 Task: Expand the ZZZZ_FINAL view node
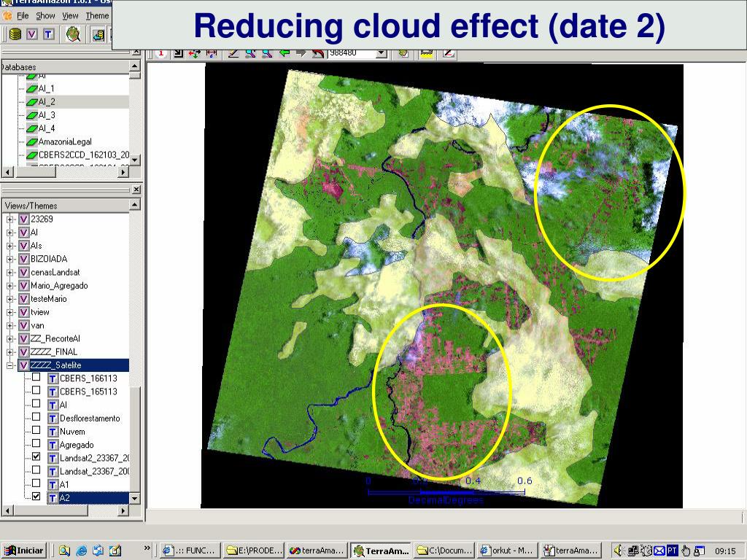[x=9, y=352]
